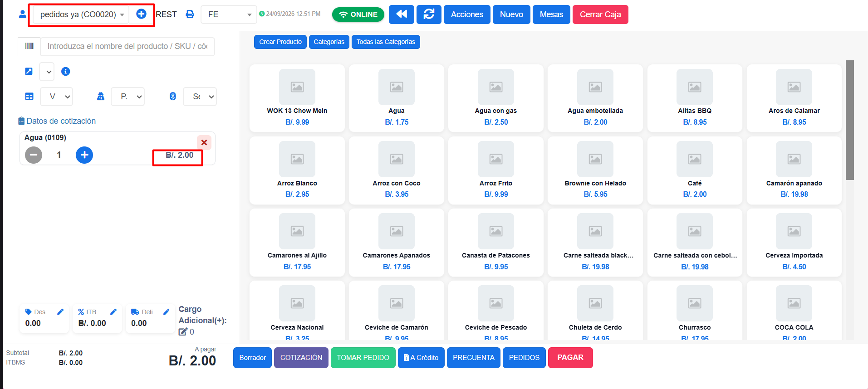The height and width of the screenshot is (389, 868).
Task: Click in the product search field
Action: point(128,46)
